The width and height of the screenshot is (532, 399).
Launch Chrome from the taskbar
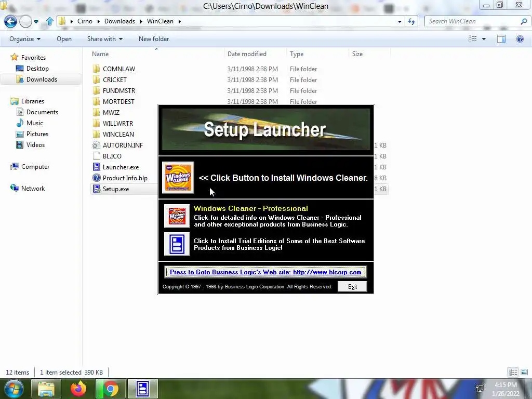click(111, 389)
